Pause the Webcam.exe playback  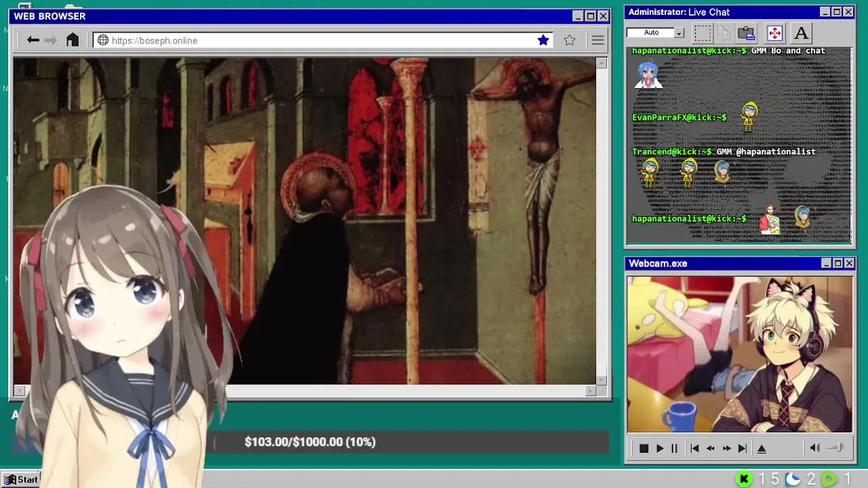point(674,448)
